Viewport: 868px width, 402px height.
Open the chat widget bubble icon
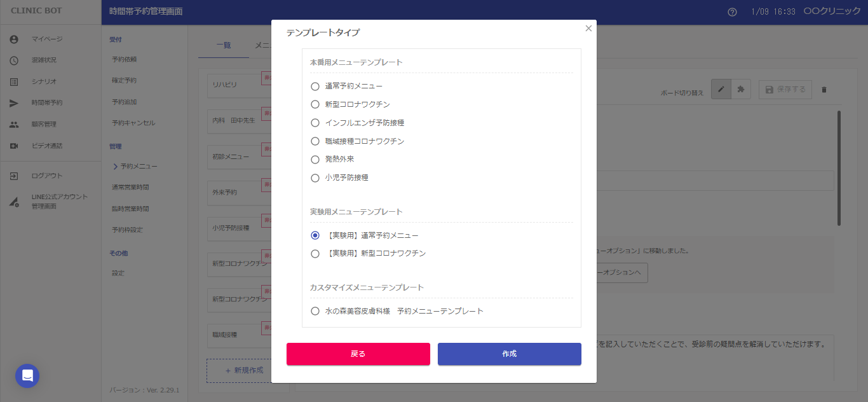pos(27,376)
